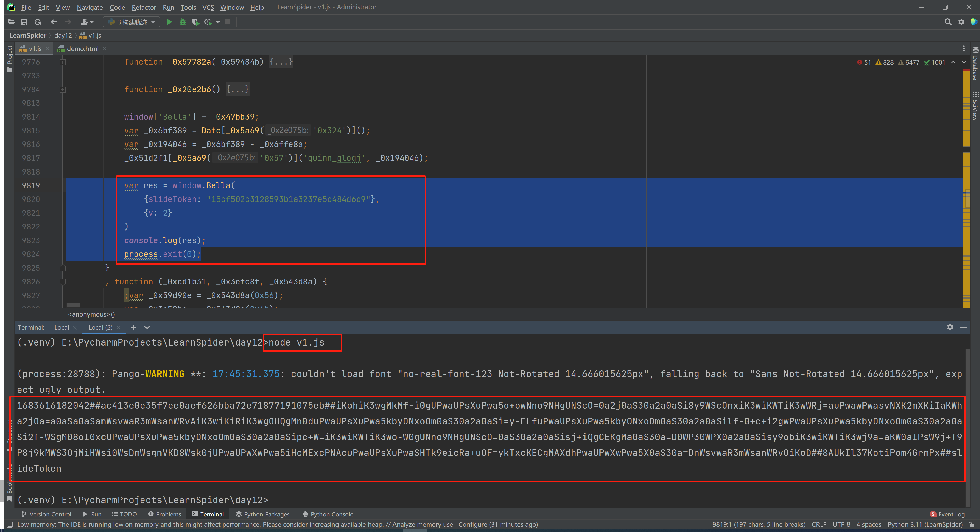Image resolution: width=980 pixels, height=532 pixels.
Task: Run the current configuration with the green play icon
Action: coord(170,22)
